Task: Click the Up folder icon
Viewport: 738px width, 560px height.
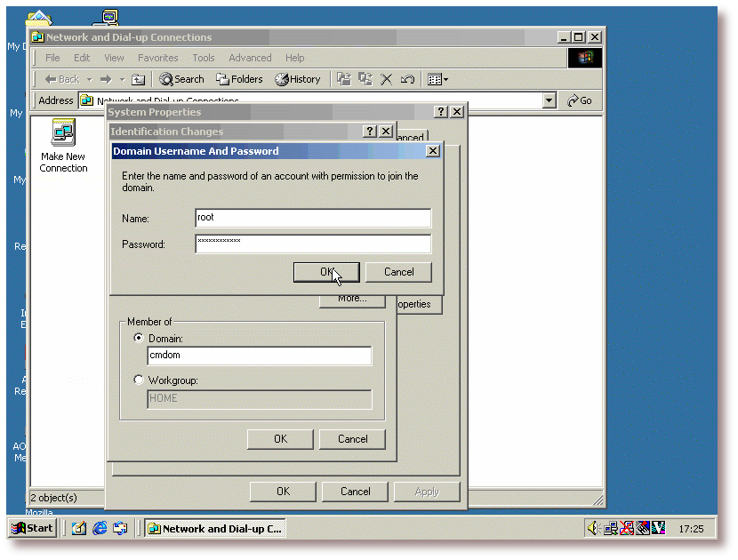Action: [x=139, y=79]
